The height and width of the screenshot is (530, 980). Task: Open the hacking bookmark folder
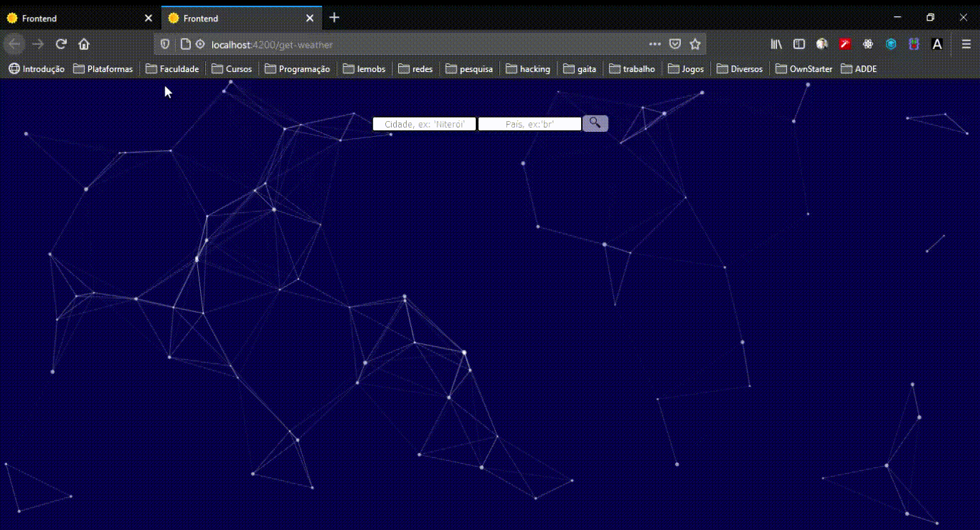(x=528, y=69)
